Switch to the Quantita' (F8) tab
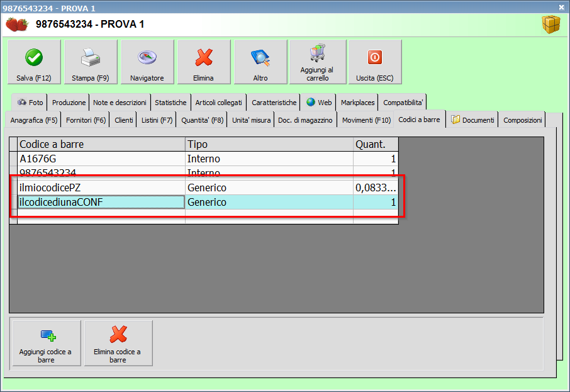The height and width of the screenshot is (392, 570). click(202, 120)
